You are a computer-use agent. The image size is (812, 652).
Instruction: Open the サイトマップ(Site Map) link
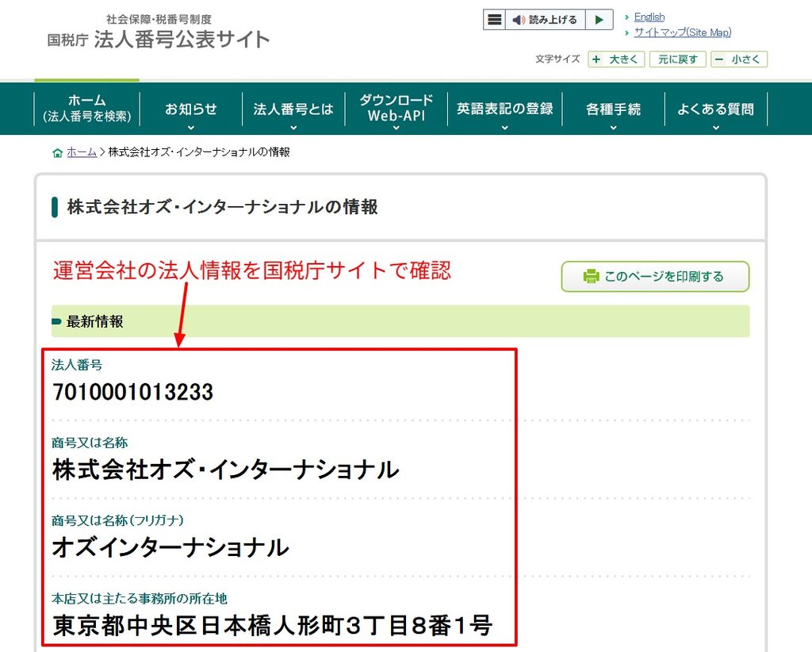(683, 32)
